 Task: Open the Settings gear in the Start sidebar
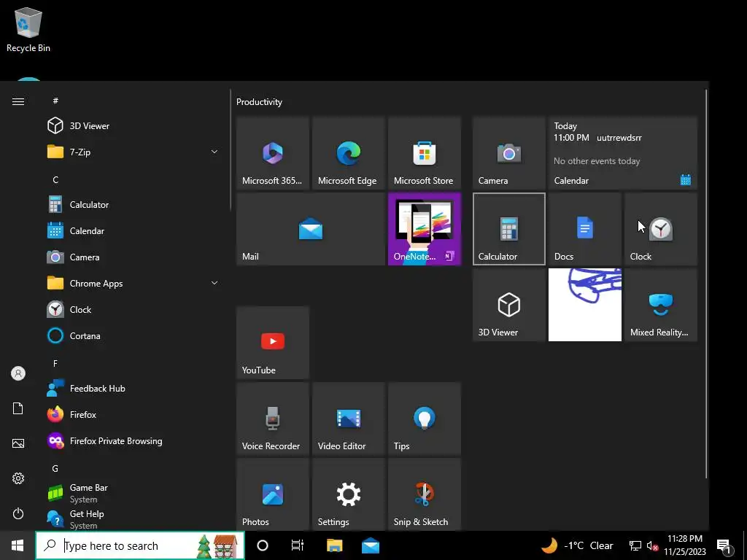point(18,478)
